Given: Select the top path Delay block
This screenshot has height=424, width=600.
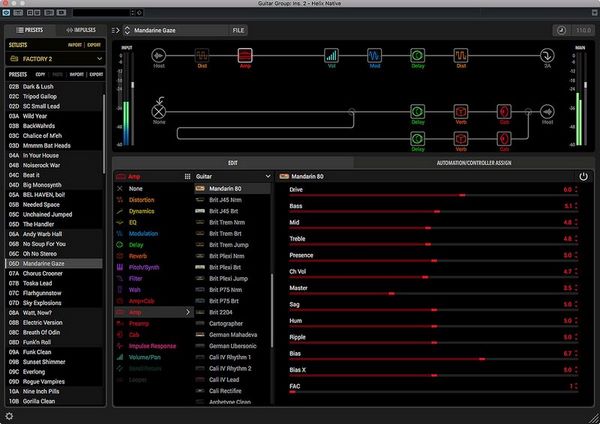Looking at the screenshot, I should point(417,55).
